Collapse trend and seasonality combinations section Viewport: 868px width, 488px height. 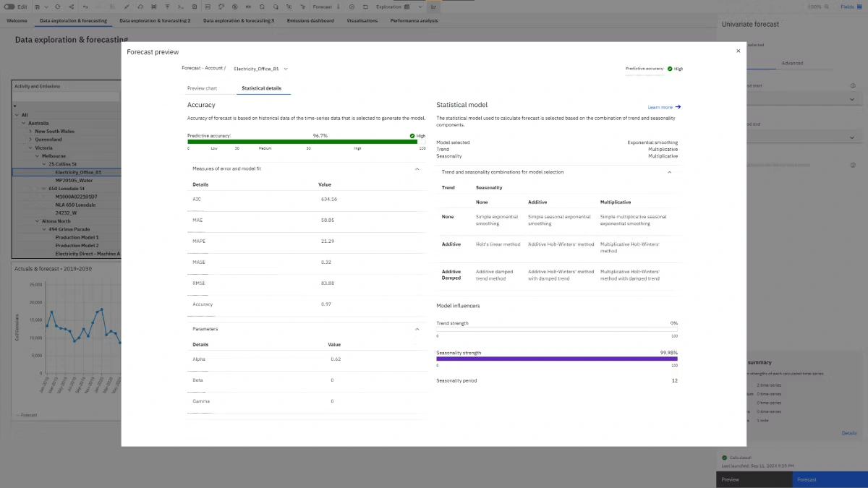669,172
